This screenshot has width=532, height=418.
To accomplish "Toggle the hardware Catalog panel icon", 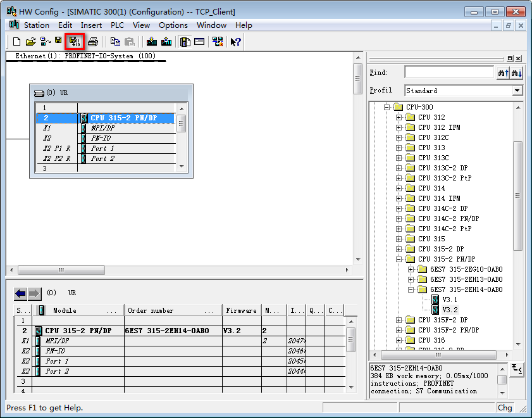I will click(x=185, y=42).
